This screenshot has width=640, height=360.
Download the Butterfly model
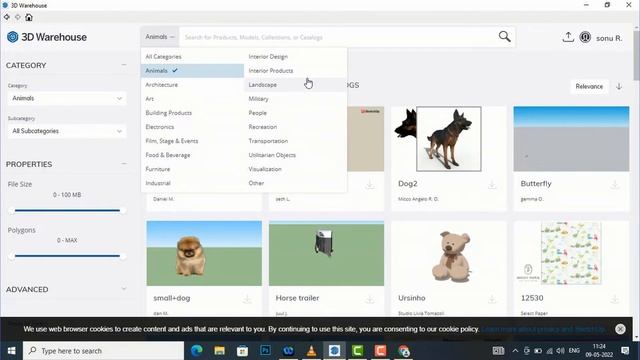614,185
